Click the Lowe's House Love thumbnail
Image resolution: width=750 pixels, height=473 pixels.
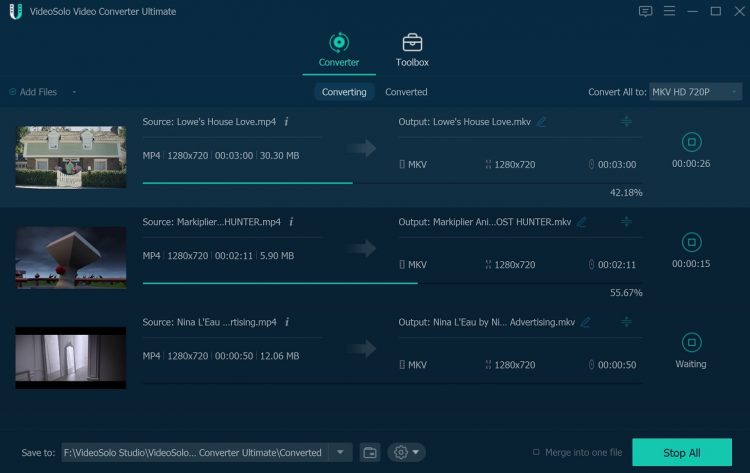pyautogui.click(x=71, y=157)
